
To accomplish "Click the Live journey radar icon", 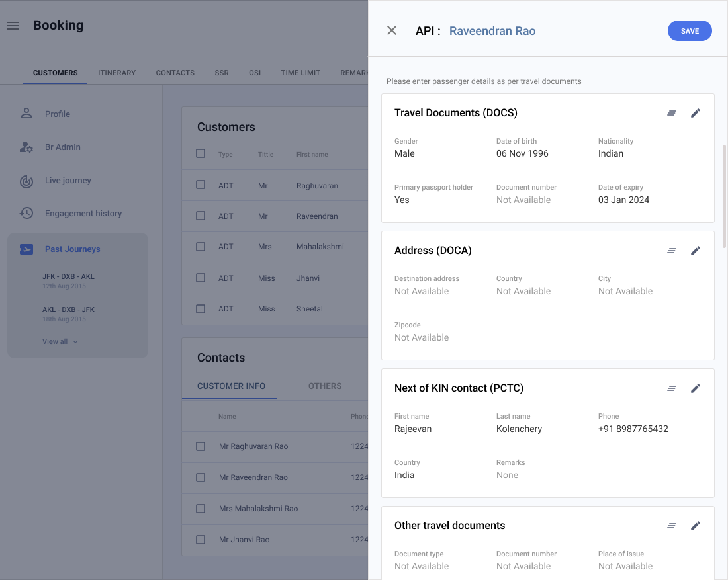I will [x=26, y=181].
